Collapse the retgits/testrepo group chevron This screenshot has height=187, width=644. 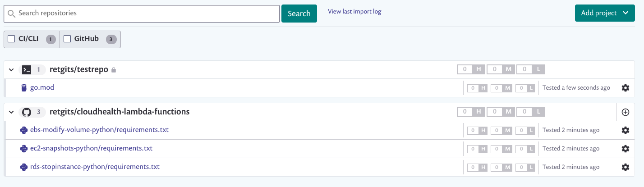tap(11, 69)
